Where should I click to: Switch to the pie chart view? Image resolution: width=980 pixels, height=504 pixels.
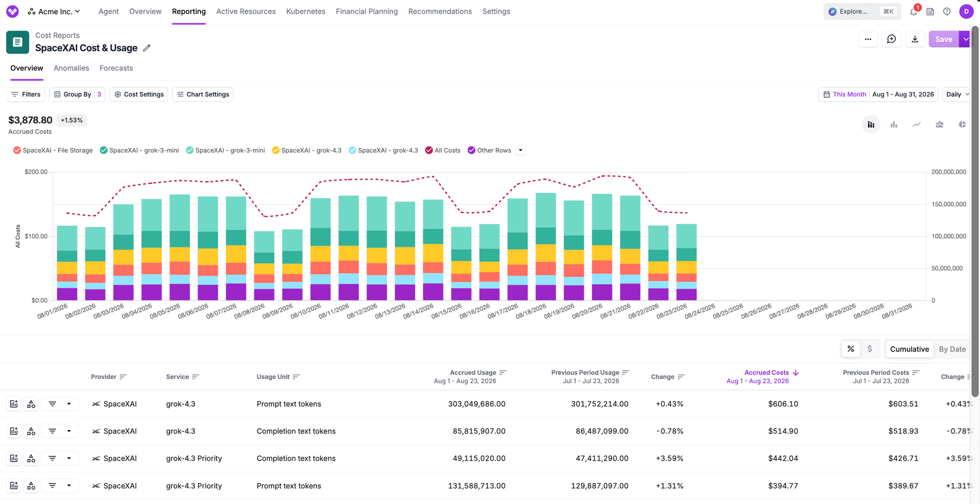coord(962,124)
